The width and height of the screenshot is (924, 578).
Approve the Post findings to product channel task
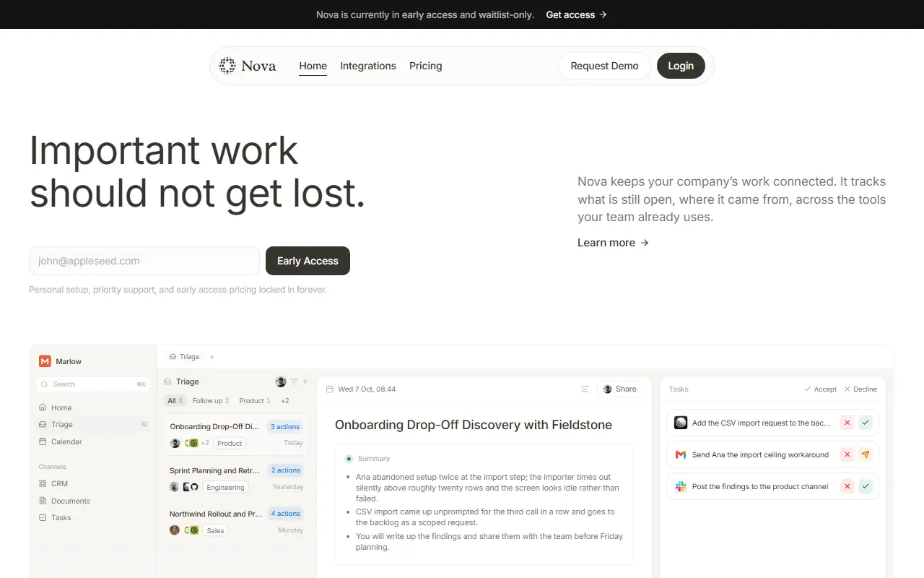coord(866,486)
